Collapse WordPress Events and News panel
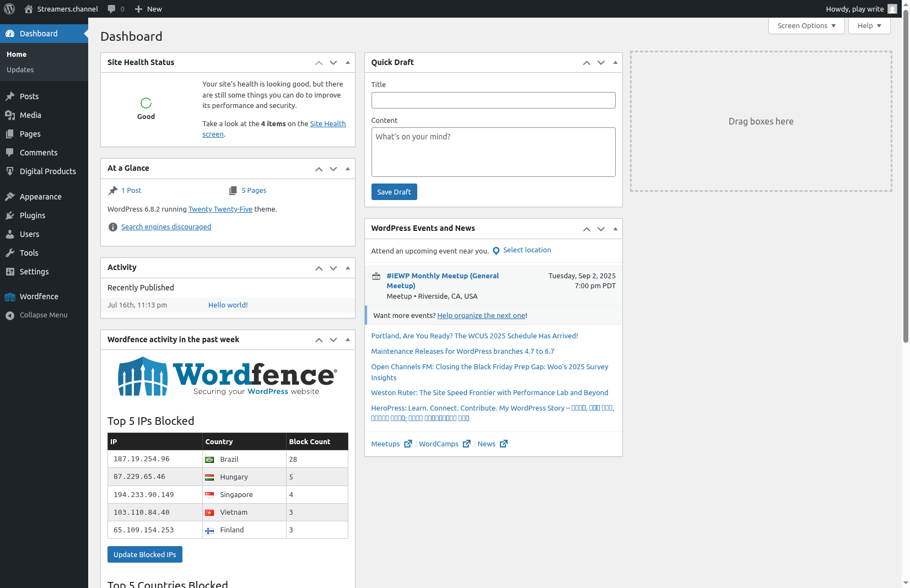The height and width of the screenshot is (588, 910). tap(616, 229)
